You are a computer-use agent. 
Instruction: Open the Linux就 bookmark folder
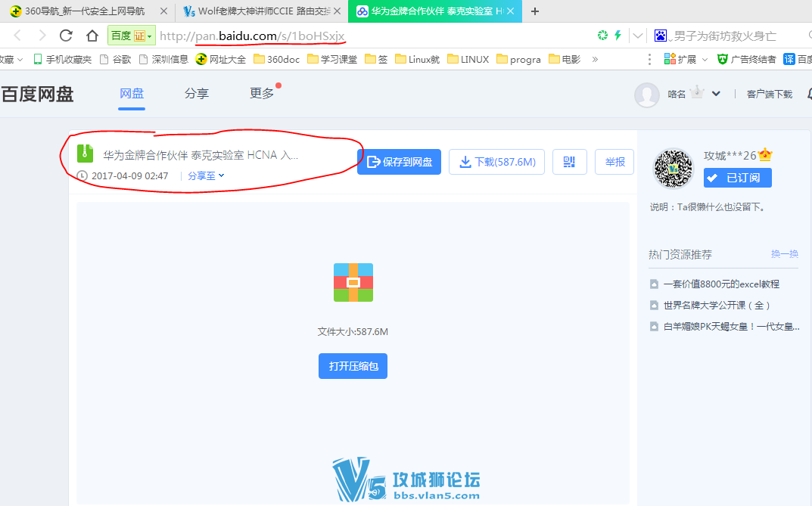point(418,60)
